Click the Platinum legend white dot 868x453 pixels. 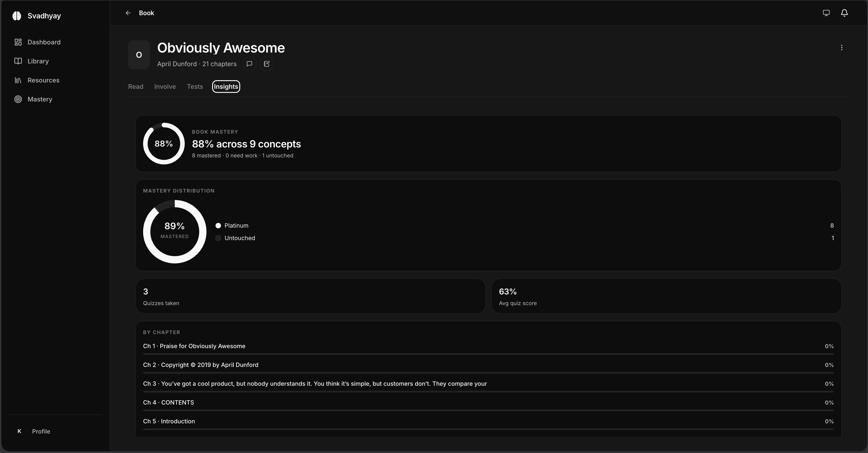coord(218,226)
